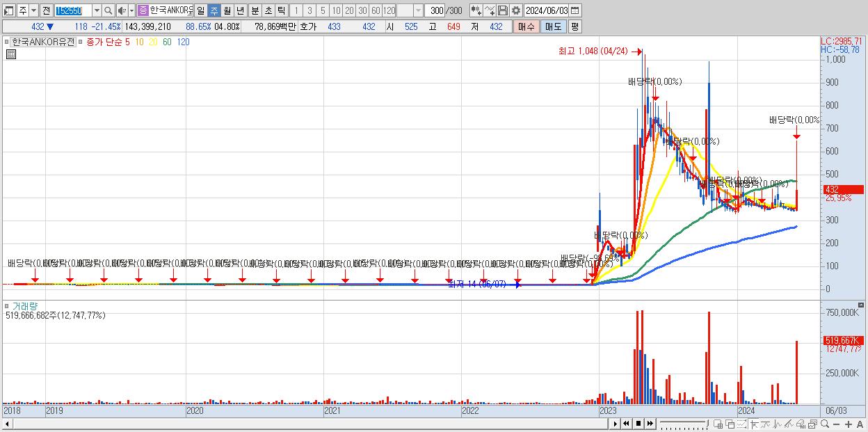Select the 년 (yearly) period button

pyautogui.click(x=241, y=10)
